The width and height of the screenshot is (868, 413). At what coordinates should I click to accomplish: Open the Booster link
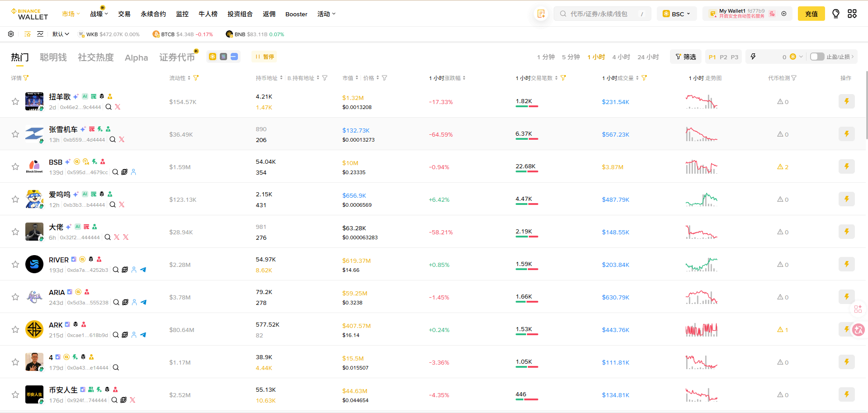[296, 14]
